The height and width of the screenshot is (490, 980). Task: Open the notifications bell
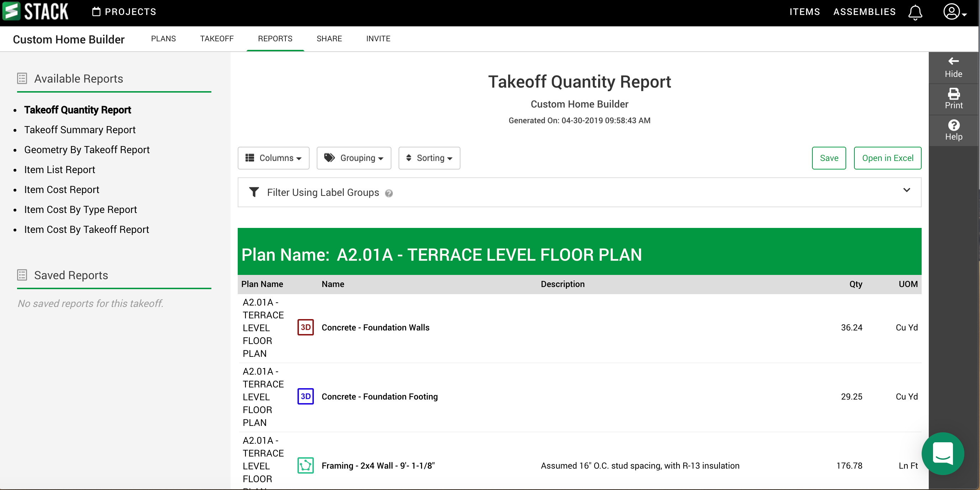tap(915, 12)
